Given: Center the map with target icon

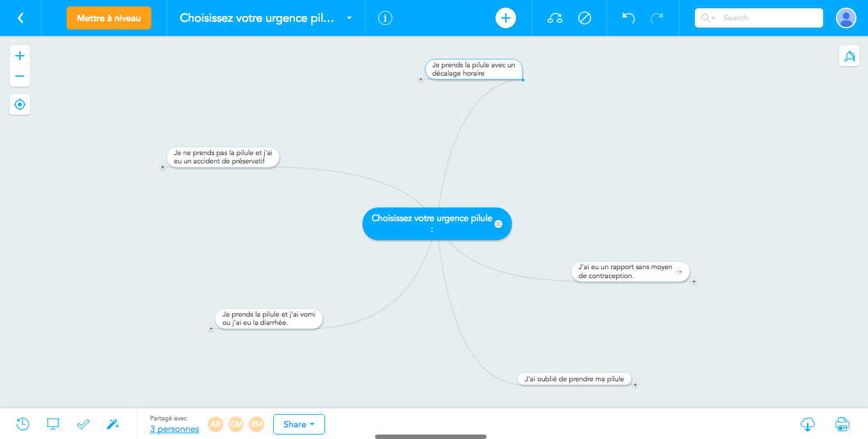Looking at the screenshot, I should tap(20, 104).
